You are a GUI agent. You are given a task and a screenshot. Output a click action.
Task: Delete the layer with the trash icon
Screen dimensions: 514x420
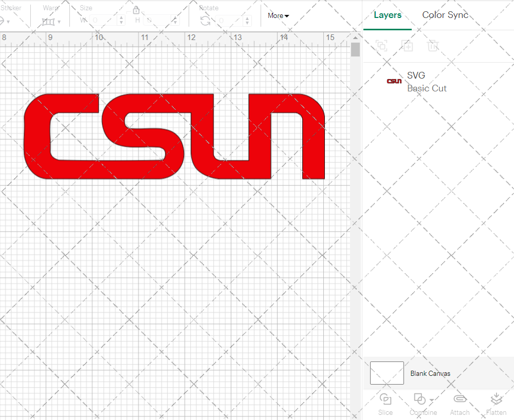[x=433, y=46]
